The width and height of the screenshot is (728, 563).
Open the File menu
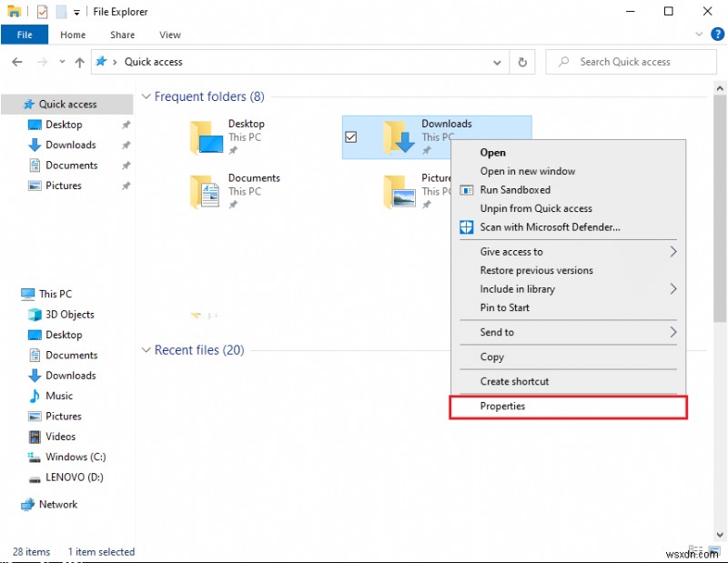point(25,35)
